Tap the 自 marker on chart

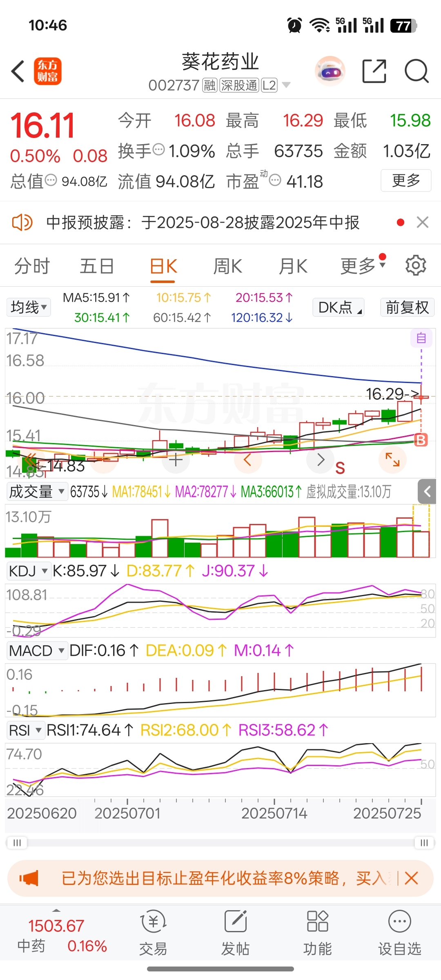pyautogui.click(x=421, y=338)
